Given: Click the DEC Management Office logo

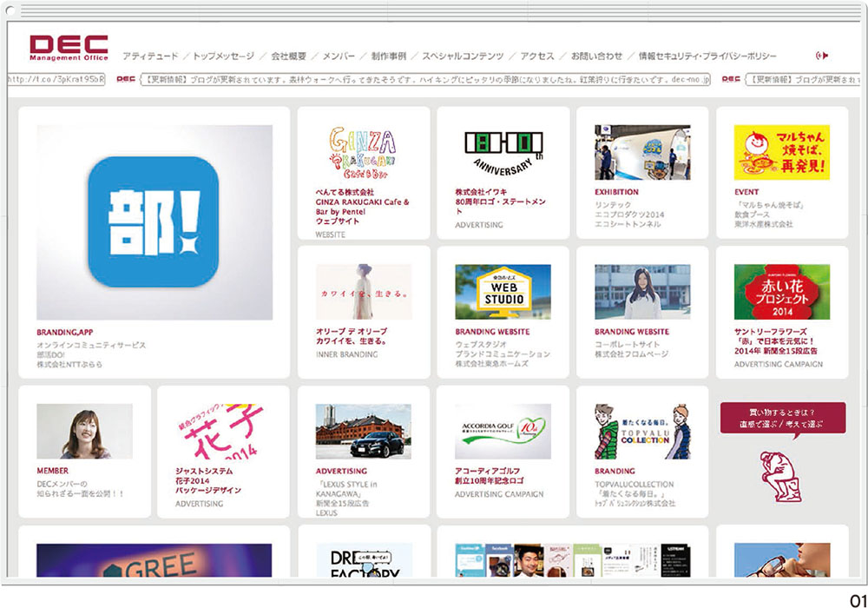Looking at the screenshot, I should [69, 48].
